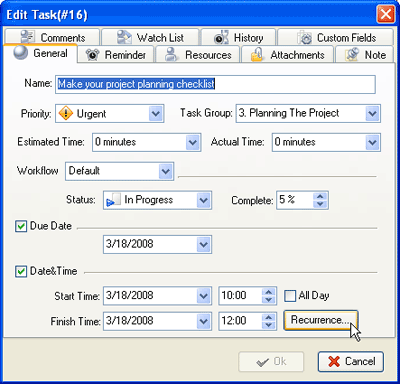Expand the Priority dropdown arrow
This screenshot has height=384, width=400.
[155, 114]
